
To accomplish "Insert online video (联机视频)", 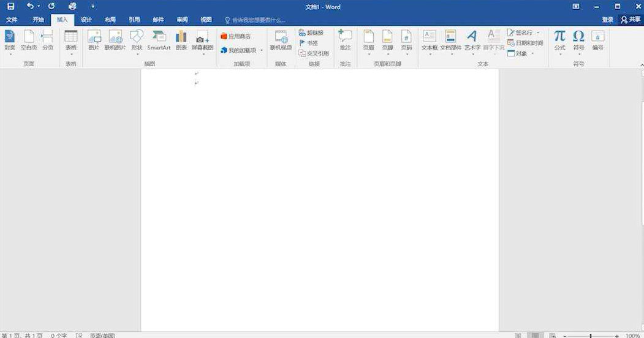I will click(281, 41).
